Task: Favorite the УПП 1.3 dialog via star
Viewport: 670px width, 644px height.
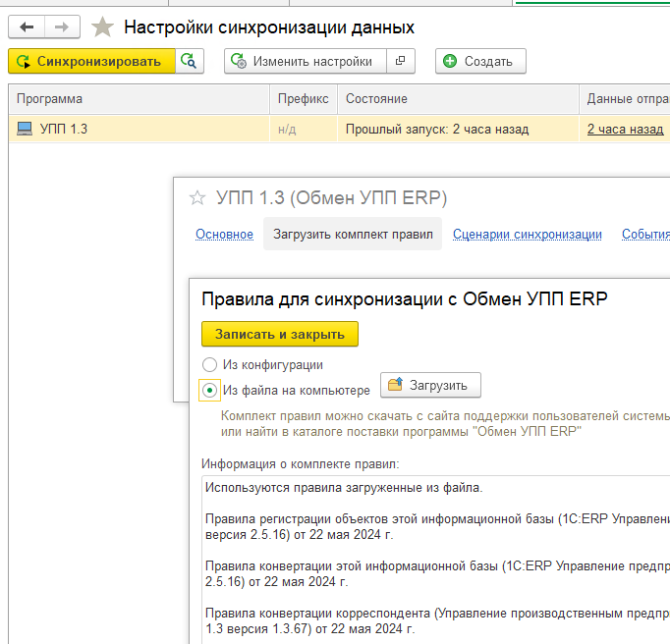Action: 197,198
